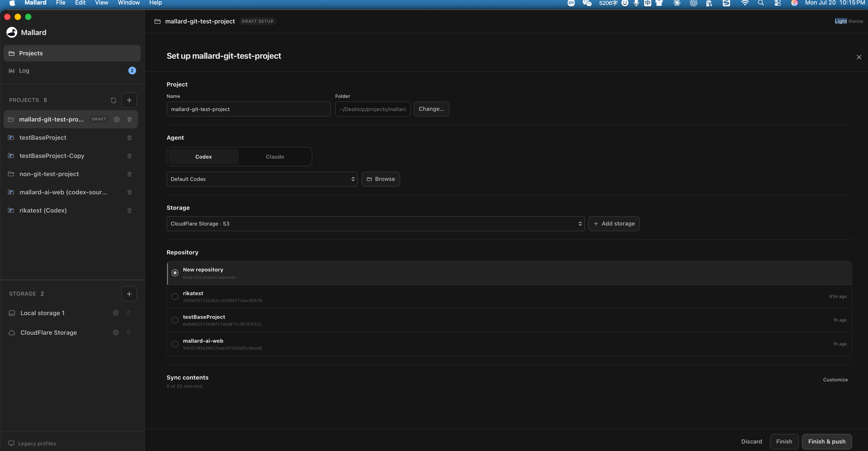Open Wi-Fi status in the menu bar
Image resolution: width=868 pixels, height=451 pixels.
745,3
